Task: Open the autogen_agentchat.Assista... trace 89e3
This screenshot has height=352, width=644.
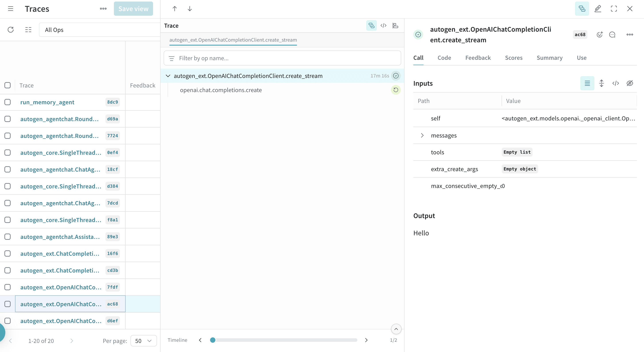Action: [60, 237]
